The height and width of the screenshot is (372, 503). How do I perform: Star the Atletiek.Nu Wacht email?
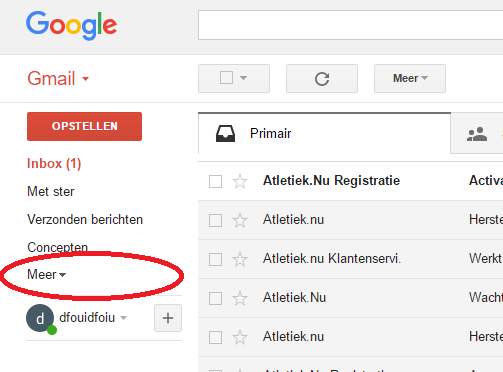coord(240,298)
